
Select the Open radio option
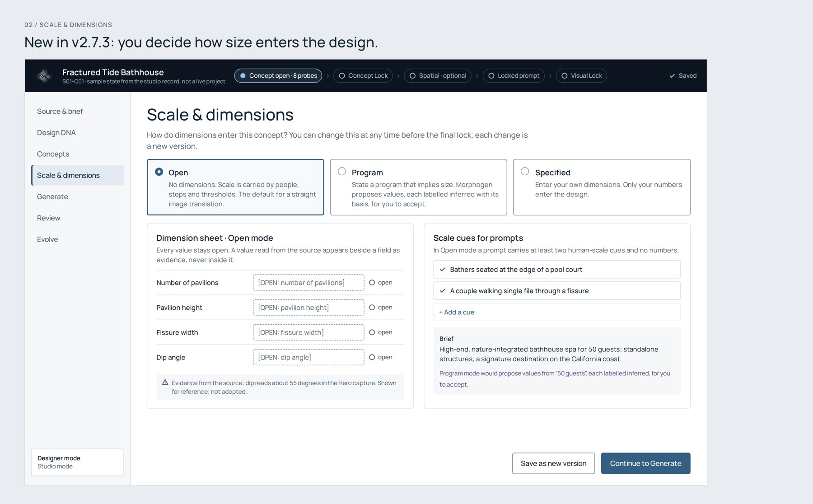159,172
